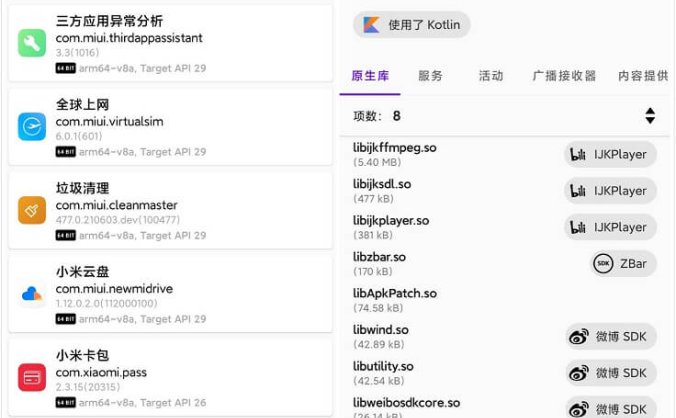This screenshot has width=676, height=418.
Task: Tap the blue airplane icon of 全球上网
Action: [32, 127]
